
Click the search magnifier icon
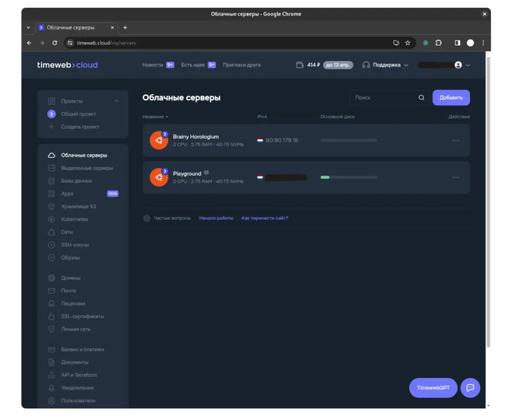click(x=422, y=98)
